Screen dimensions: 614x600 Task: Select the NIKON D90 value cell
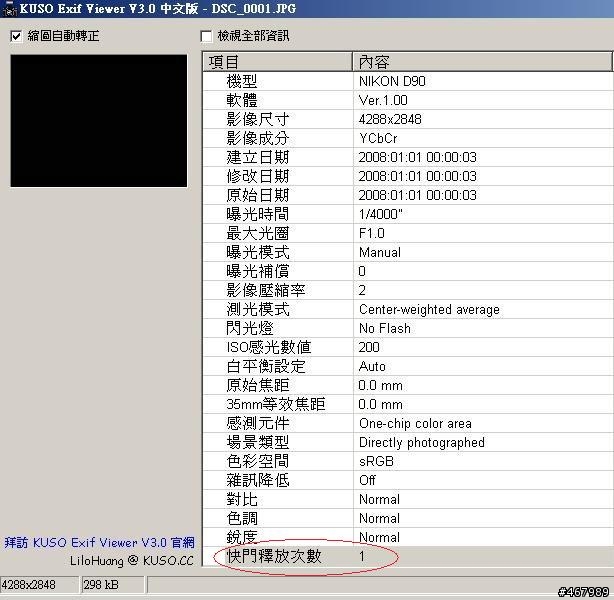pyautogui.click(x=392, y=81)
